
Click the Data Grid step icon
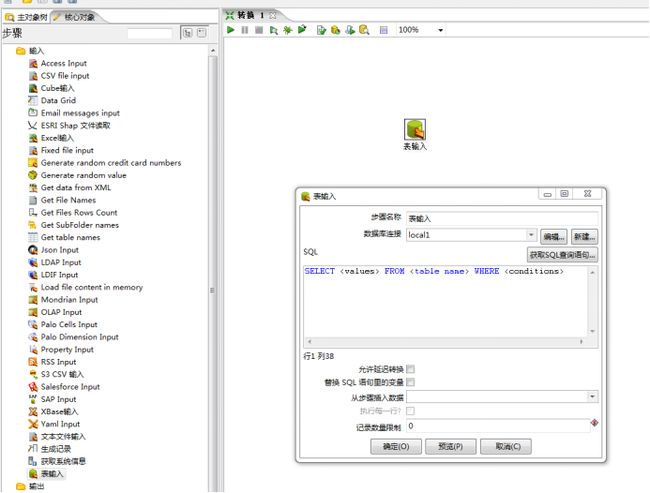(x=33, y=100)
